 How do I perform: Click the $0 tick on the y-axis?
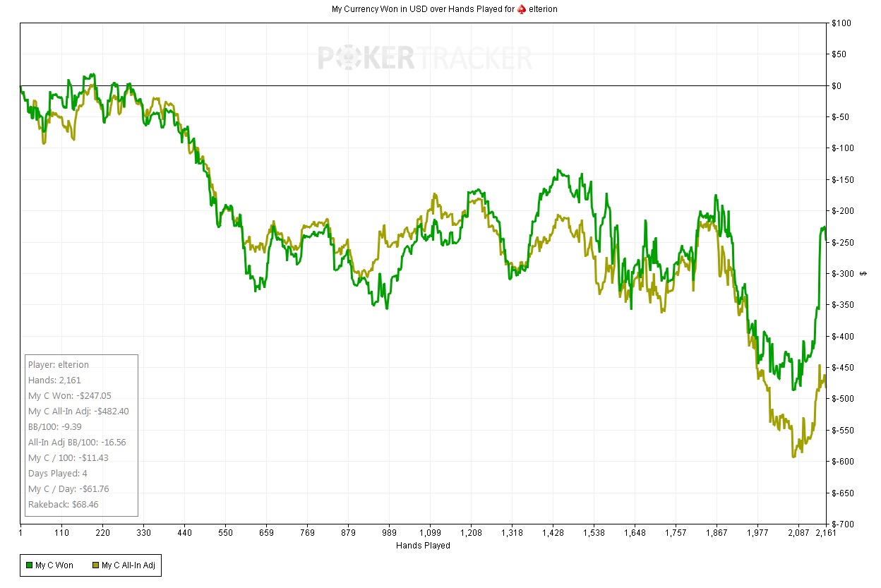[839, 86]
